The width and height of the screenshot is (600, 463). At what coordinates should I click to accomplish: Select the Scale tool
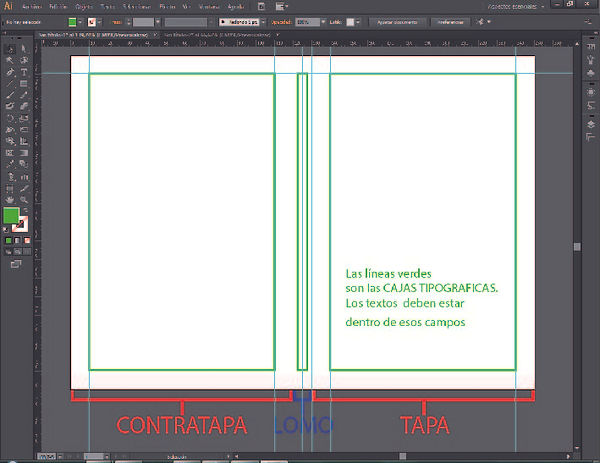pos(24,118)
